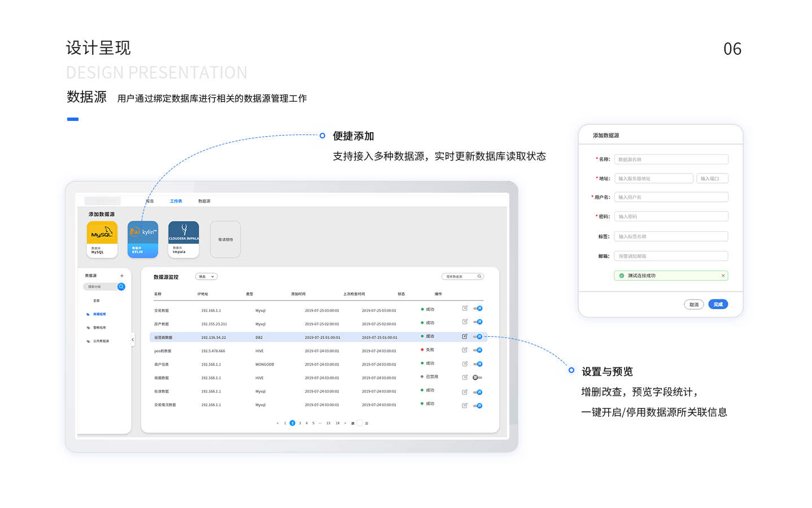Click the 输入端口 field
The image size is (812, 508).
713,179
